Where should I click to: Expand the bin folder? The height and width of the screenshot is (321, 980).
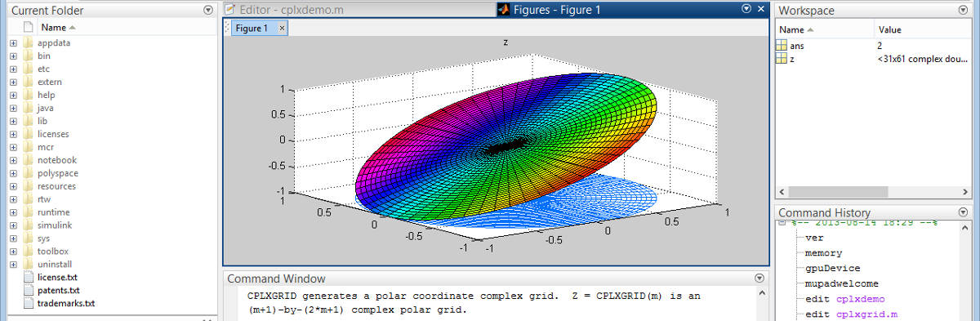coord(13,56)
